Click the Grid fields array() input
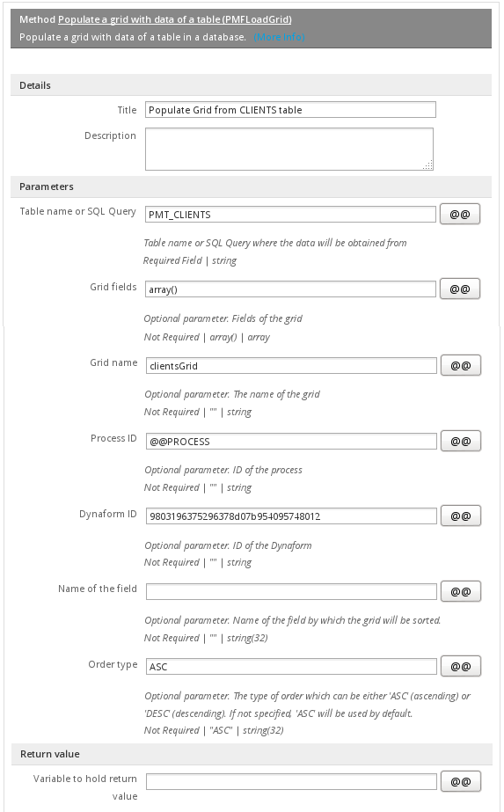 [290, 289]
